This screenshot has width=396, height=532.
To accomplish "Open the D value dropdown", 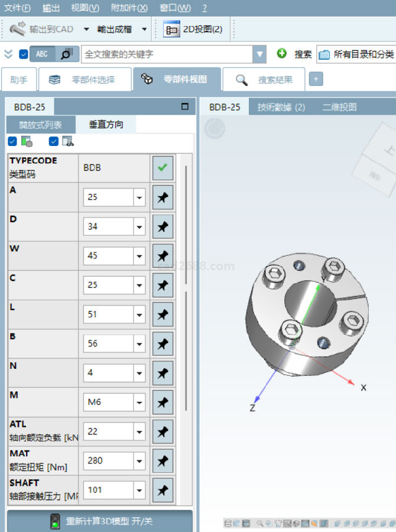I will click(x=139, y=227).
